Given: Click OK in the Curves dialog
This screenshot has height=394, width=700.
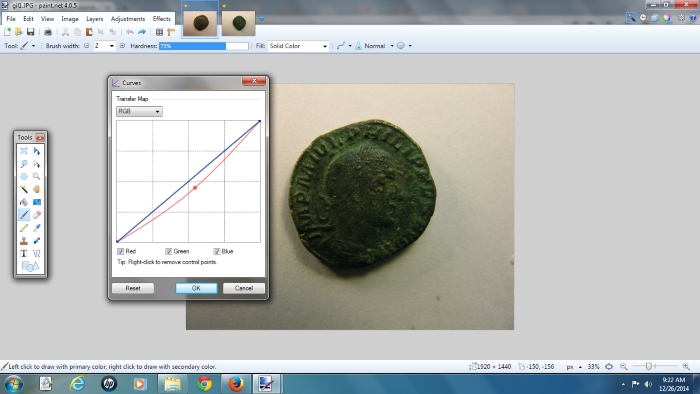Looking at the screenshot, I should (196, 288).
